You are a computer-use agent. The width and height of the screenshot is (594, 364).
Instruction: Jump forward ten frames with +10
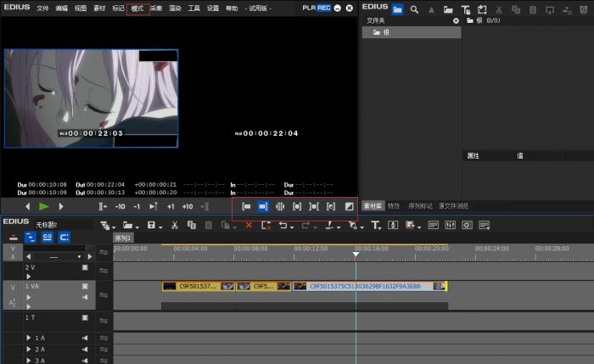point(187,206)
